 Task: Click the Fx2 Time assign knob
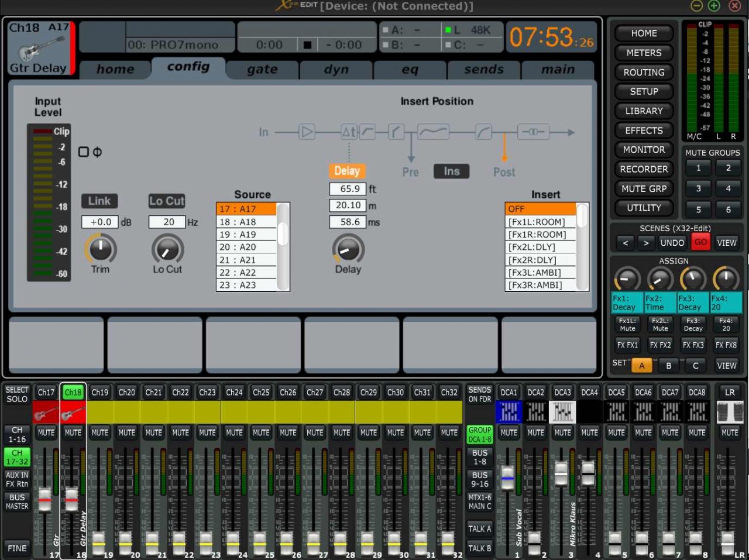tap(661, 280)
